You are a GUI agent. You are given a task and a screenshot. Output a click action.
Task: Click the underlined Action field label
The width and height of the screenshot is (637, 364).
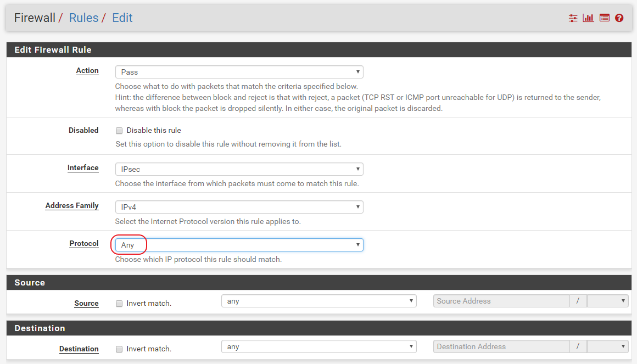(x=87, y=71)
